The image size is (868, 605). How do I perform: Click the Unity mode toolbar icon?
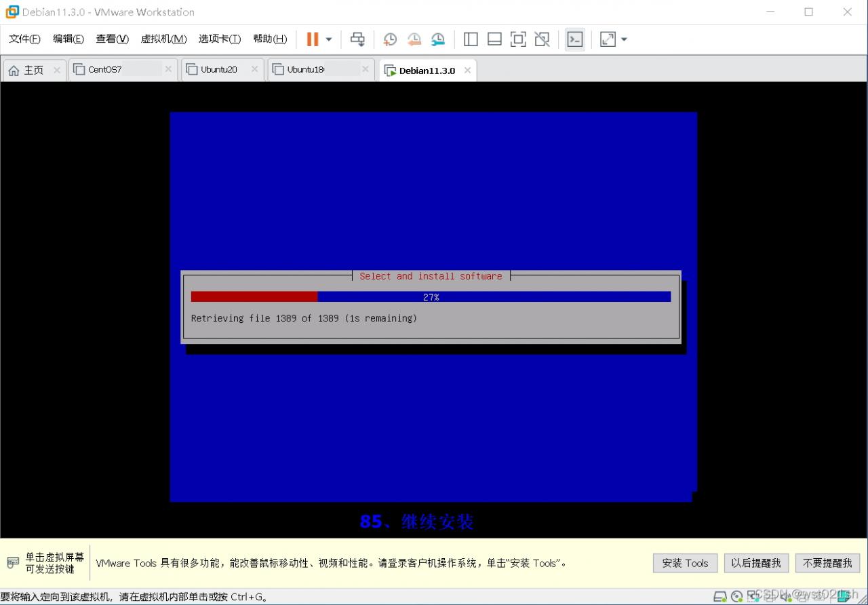coord(542,39)
